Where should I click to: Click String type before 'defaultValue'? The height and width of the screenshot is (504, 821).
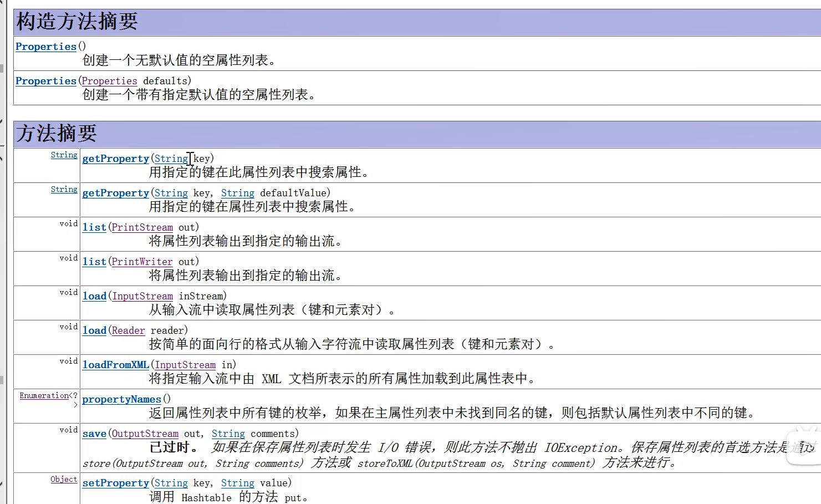[238, 193]
